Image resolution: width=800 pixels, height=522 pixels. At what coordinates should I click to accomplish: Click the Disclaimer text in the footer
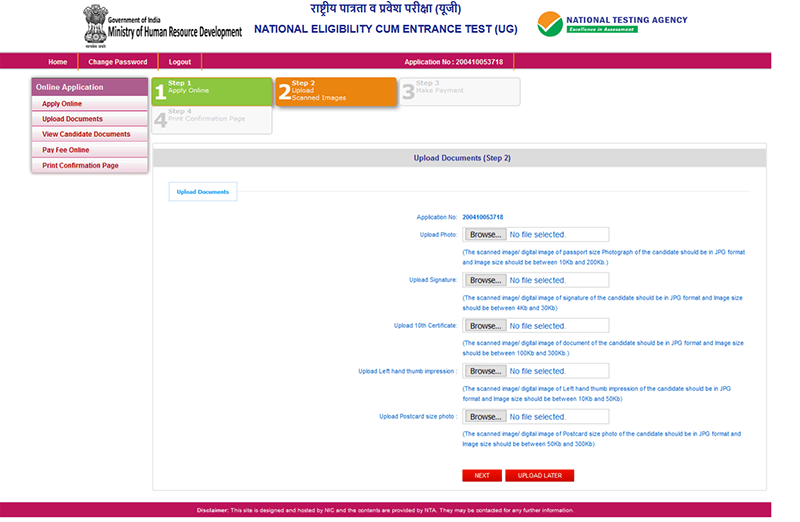click(x=385, y=510)
